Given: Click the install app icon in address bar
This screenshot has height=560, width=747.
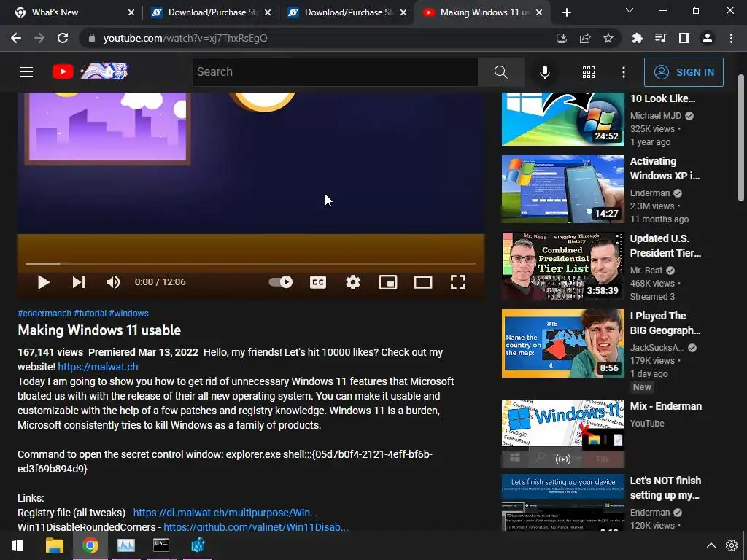Looking at the screenshot, I should click(561, 38).
